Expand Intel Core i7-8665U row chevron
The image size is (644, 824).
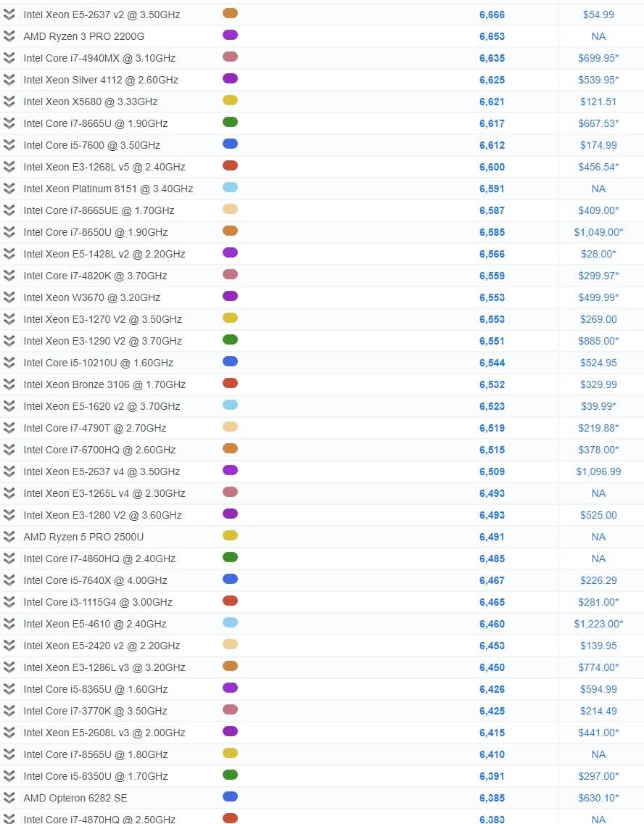click(9, 123)
